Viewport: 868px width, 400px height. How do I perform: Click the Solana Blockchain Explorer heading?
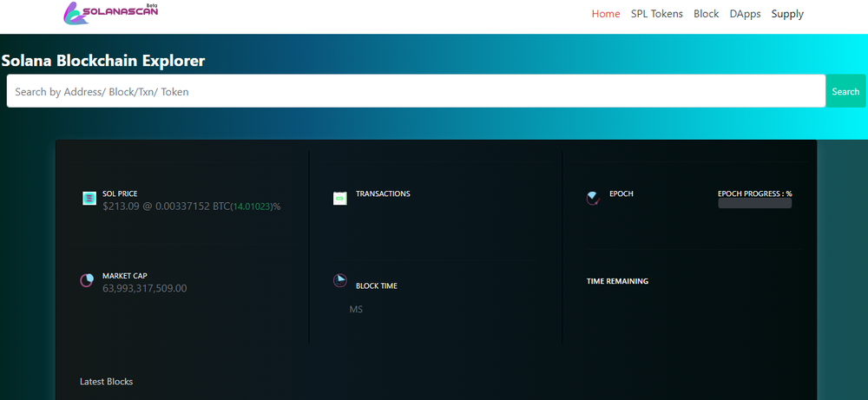tap(103, 61)
